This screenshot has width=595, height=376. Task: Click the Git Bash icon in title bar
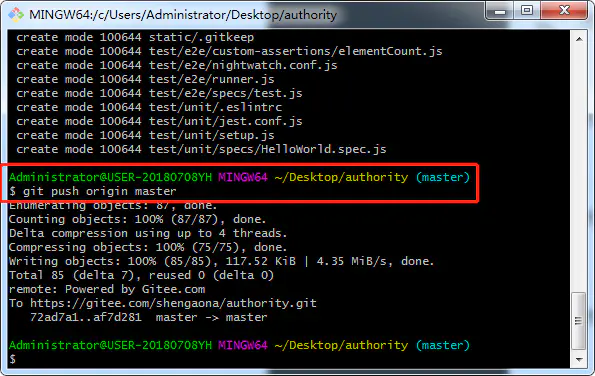(x=16, y=15)
